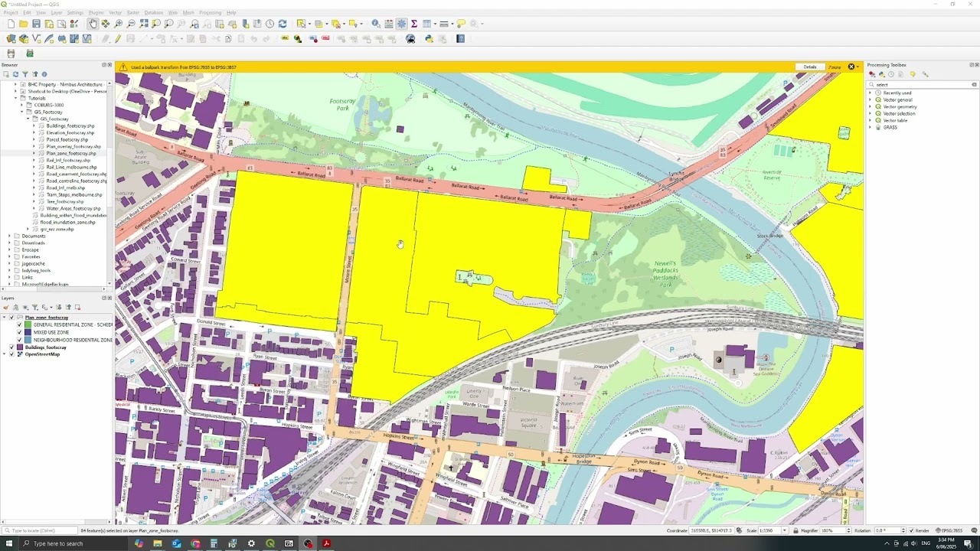Viewport: 980px width, 551px height.
Task: Click the GENERAL RESIDENTIAL ZONE green swatch
Action: point(28,324)
